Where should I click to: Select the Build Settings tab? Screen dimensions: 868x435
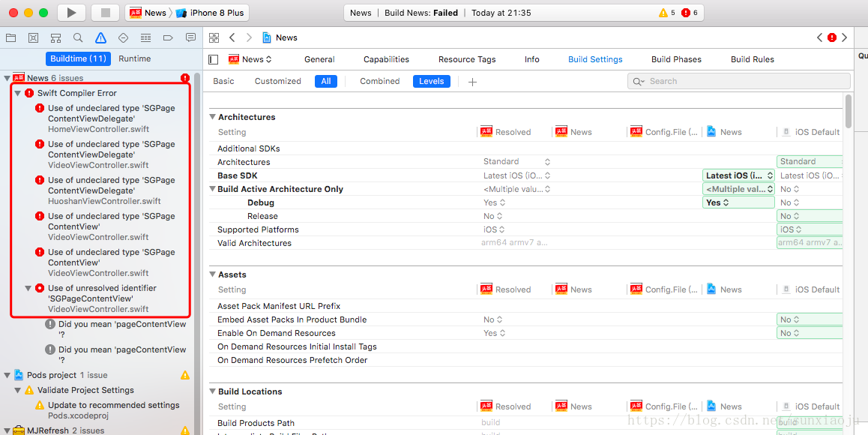595,59
